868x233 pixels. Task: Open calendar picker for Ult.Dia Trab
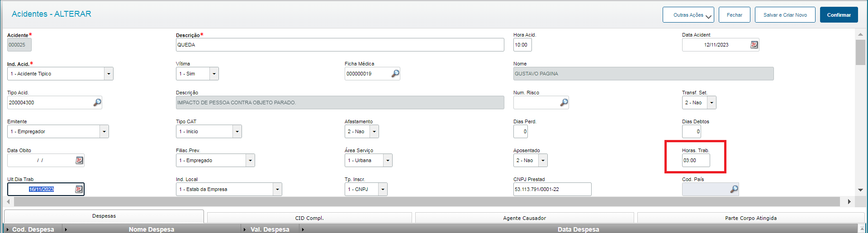pyautogui.click(x=79, y=189)
